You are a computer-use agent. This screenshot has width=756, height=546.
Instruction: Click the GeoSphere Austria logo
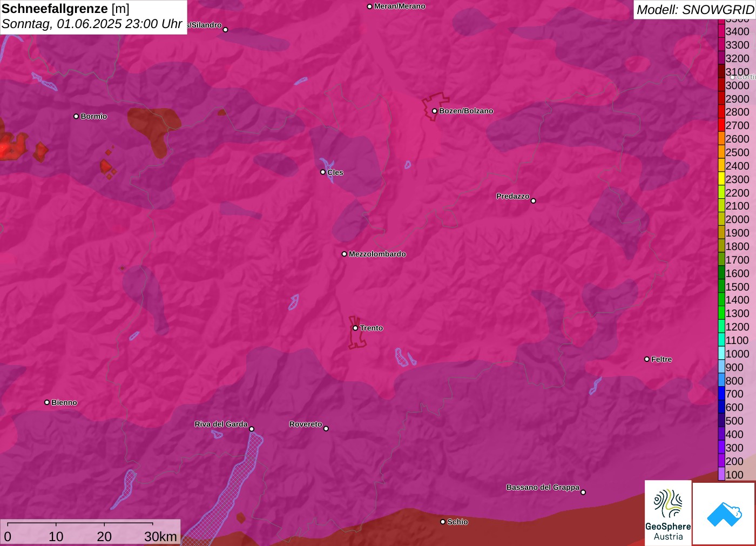668,513
